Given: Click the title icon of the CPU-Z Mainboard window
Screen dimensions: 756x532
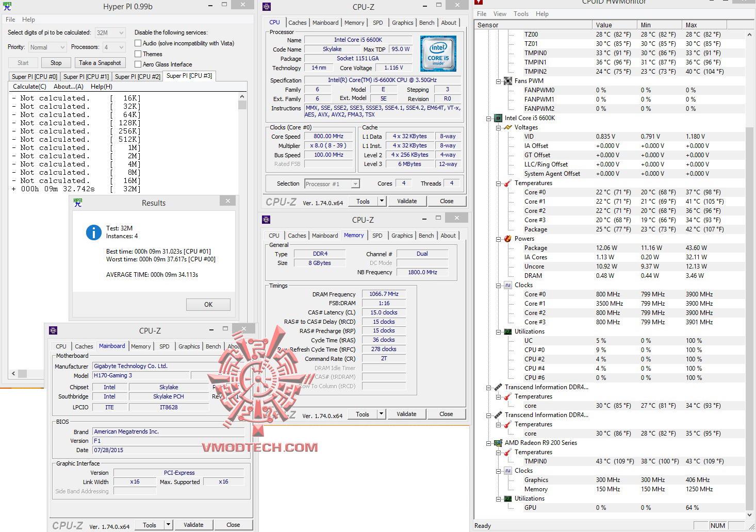Looking at the screenshot, I should (x=53, y=330).
